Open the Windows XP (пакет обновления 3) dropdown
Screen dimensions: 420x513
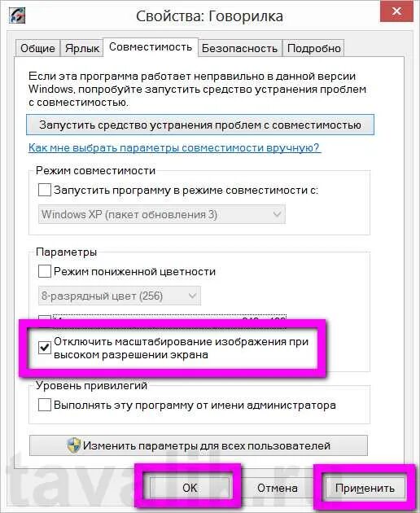tap(162, 215)
